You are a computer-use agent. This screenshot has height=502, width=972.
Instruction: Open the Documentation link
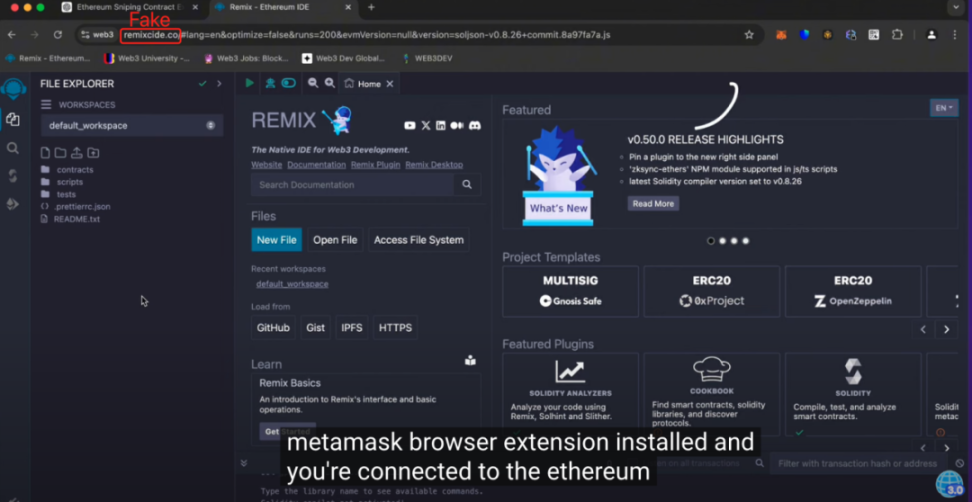pyautogui.click(x=316, y=164)
